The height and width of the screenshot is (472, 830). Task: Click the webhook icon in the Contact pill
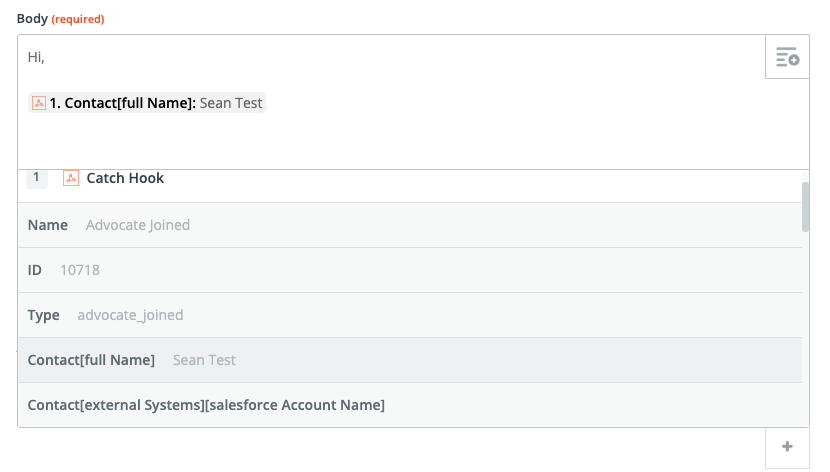[39, 103]
